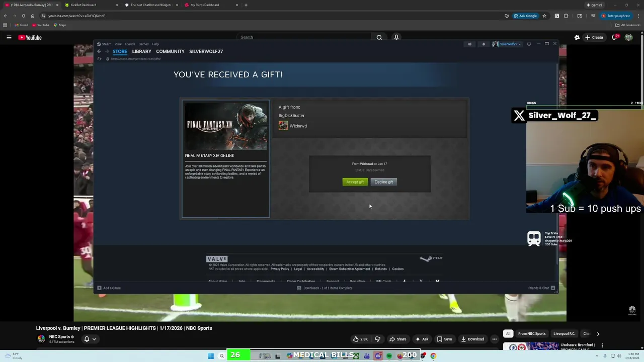The height and width of the screenshot is (362, 644).
Task: Click the Final Fantasy XIV Online title
Action: coord(209,155)
